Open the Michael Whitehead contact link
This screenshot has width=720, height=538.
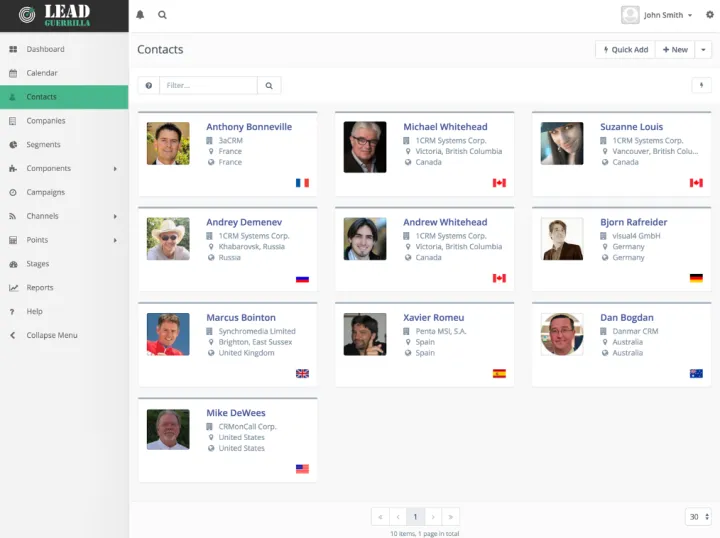point(445,127)
